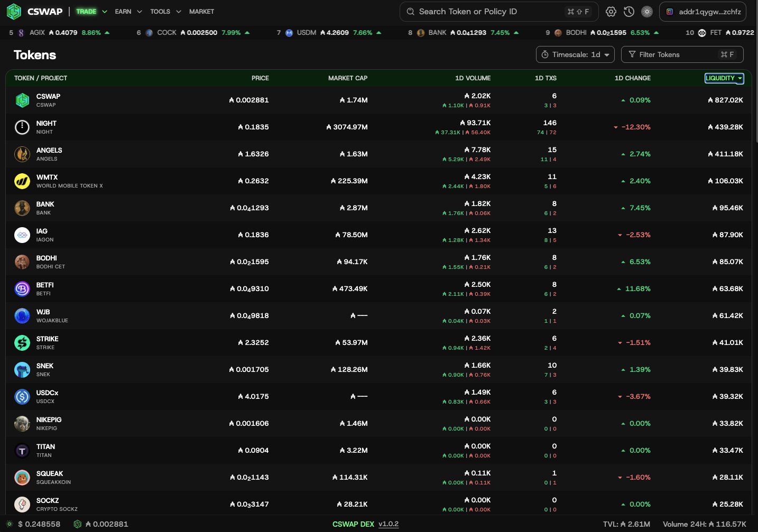Open transaction history clock icon
This screenshot has width=758, height=532.
tap(629, 12)
